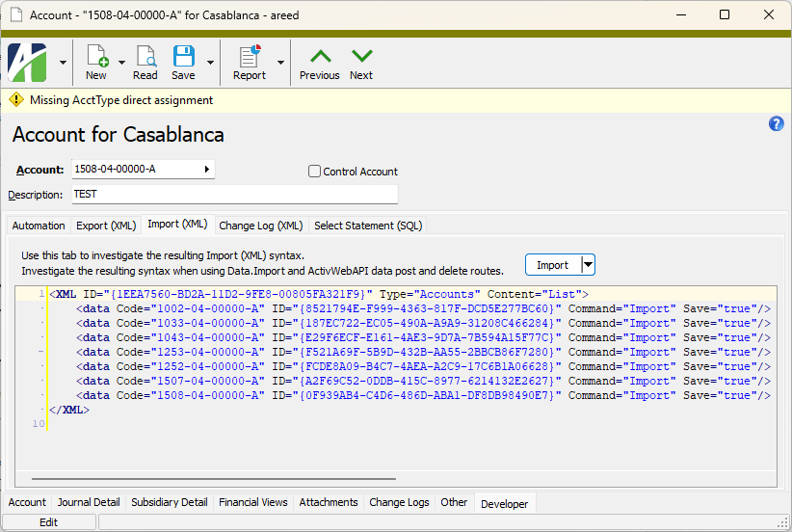
Task: Click the yellow warning diamond icon
Action: [16, 99]
